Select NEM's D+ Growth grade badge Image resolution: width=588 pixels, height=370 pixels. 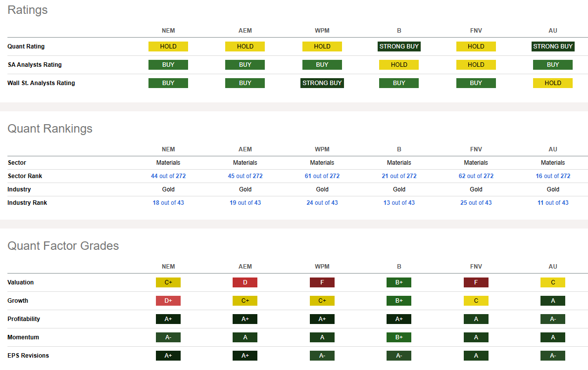[168, 301]
